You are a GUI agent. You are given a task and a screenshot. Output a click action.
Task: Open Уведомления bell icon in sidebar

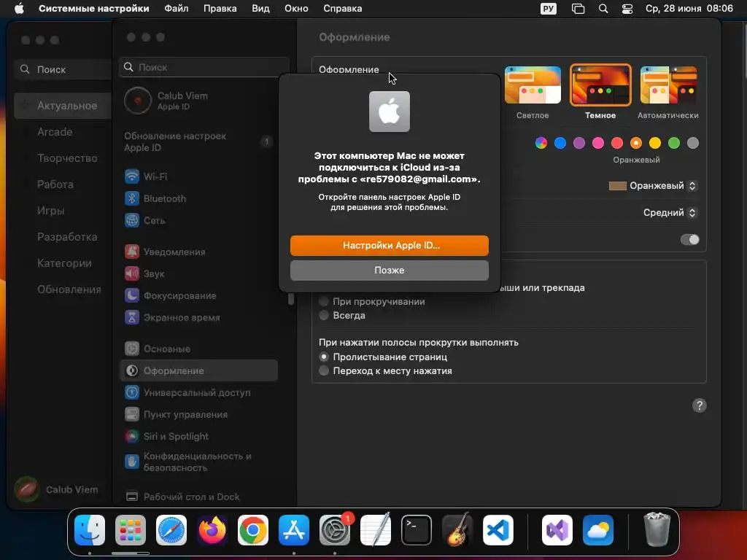click(132, 252)
